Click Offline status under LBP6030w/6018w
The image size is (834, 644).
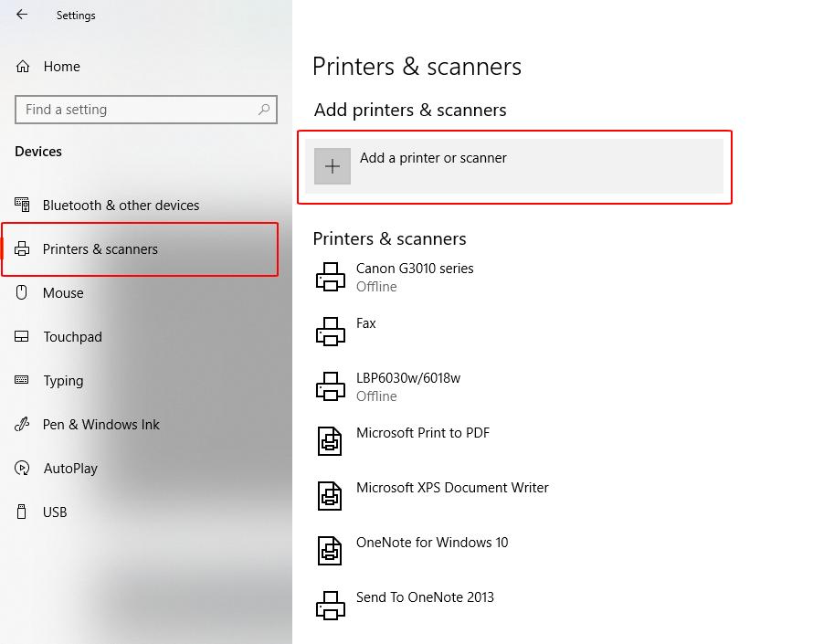tap(376, 396)
